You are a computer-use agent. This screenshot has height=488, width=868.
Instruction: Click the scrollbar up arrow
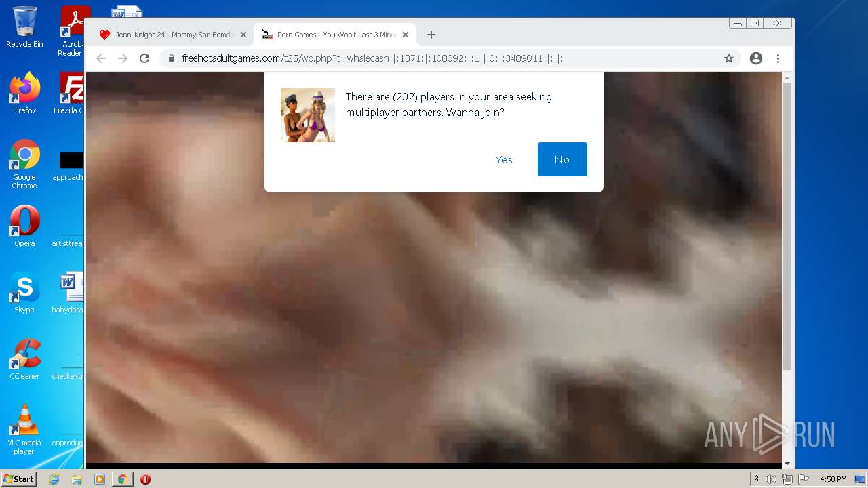pos(787,77)
